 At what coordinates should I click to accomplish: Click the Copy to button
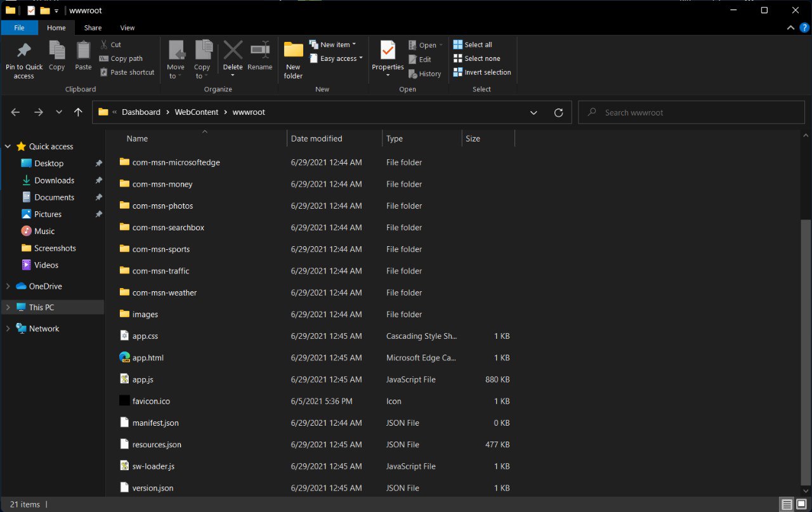click(x=202, y=60)
